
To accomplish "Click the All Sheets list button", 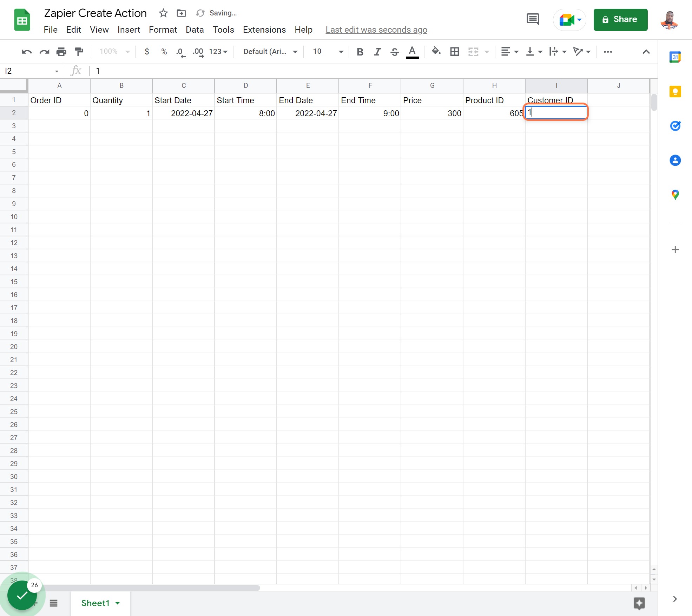I will [53, 603].
